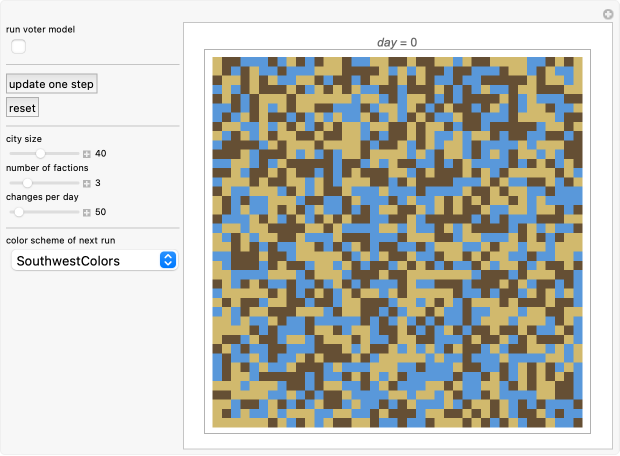Click the city size value 40
This screenshot has height=456, width=620.
tap(101, 154)
